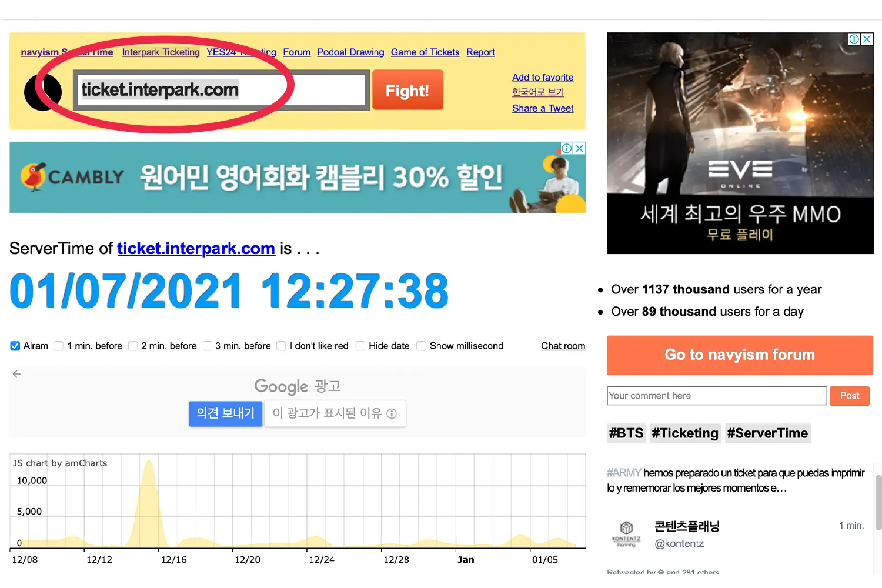
Task: Check the I don't like red option
Action: coord(281,346)
